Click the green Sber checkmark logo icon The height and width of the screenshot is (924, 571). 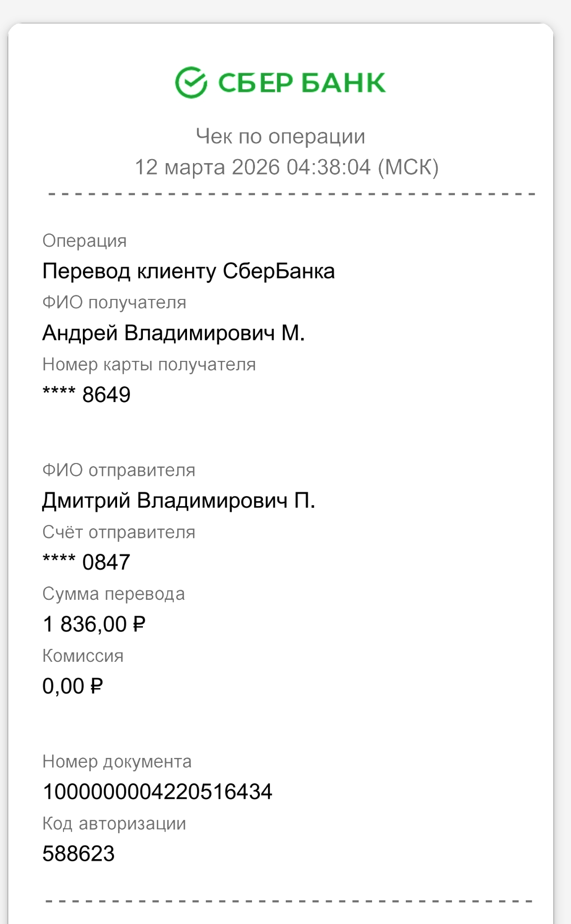pos(191,82)
